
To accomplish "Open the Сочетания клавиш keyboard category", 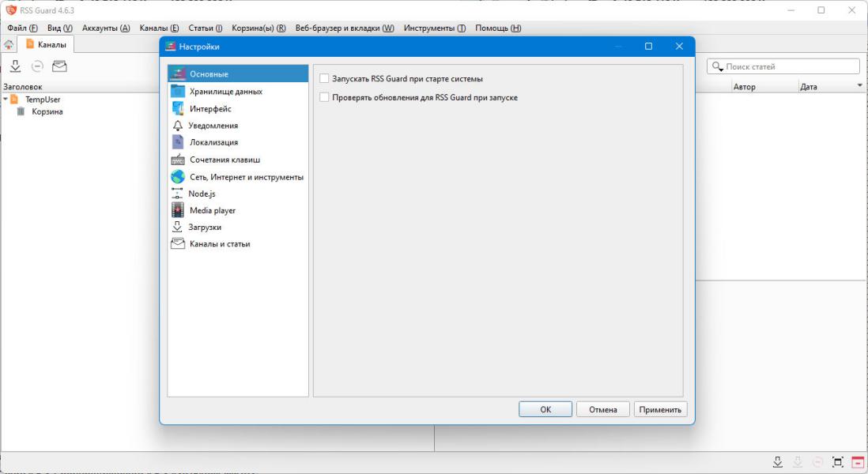I will point(237,160).
